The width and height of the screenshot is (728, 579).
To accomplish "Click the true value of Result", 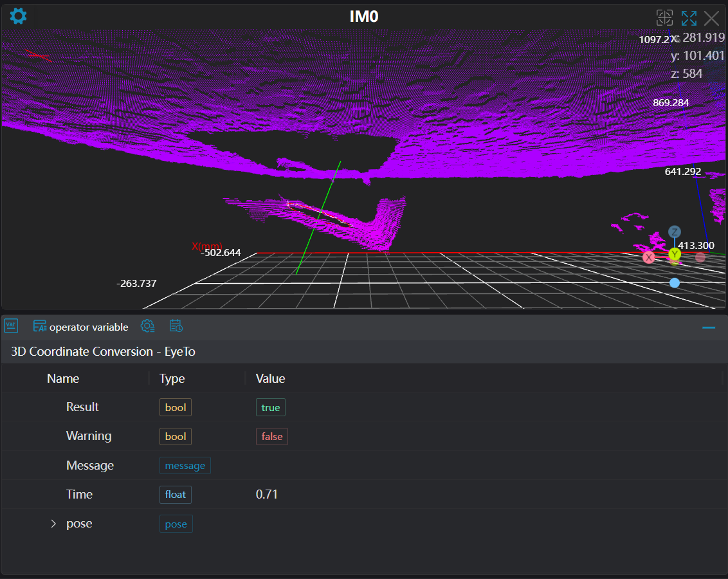I will click(270, 407).
